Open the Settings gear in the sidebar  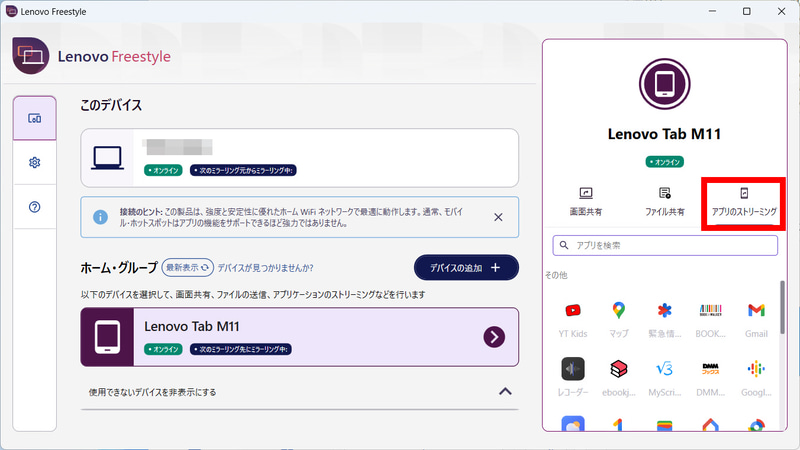point(35,163)
